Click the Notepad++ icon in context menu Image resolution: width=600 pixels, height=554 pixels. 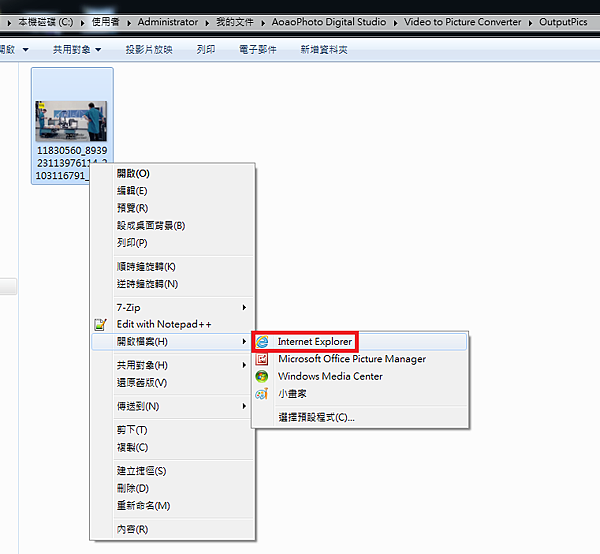click(x=100, y=324)
